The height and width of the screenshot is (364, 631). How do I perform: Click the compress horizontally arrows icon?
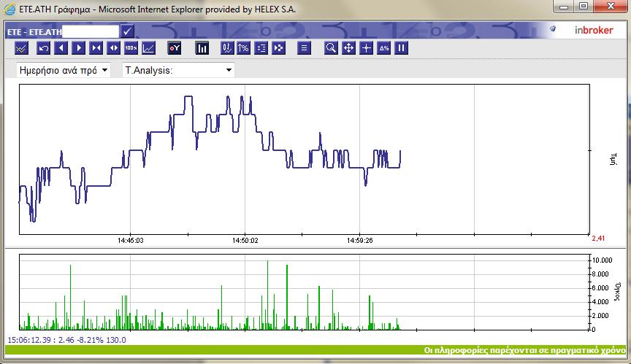(x=96, y=48)
